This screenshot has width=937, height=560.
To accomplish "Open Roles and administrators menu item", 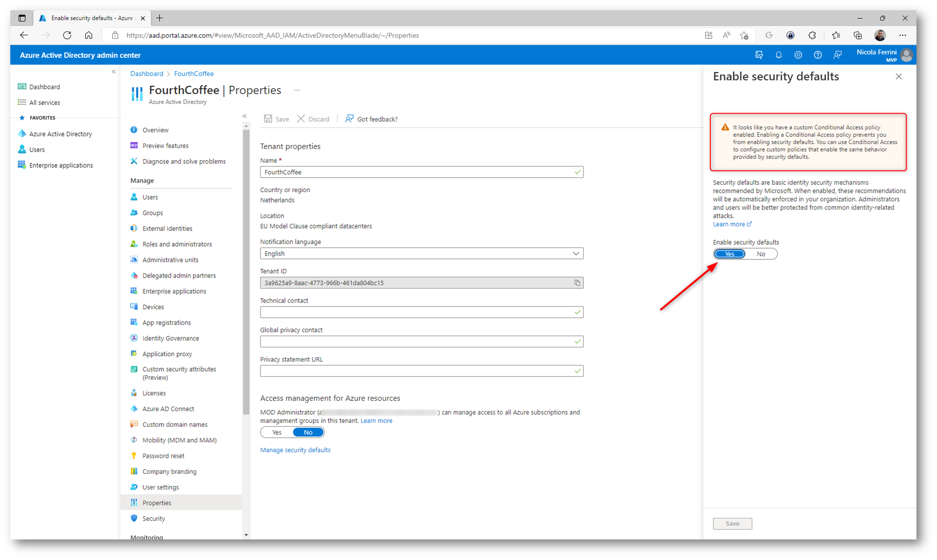I will [177, 244].
